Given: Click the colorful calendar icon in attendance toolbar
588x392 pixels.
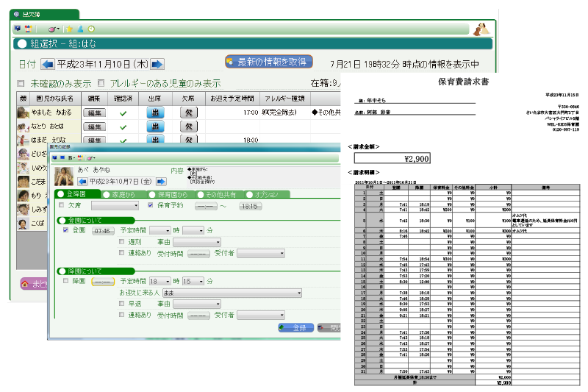Looking at the screenshot, I should pyautogui.click(x=28, y=29).
